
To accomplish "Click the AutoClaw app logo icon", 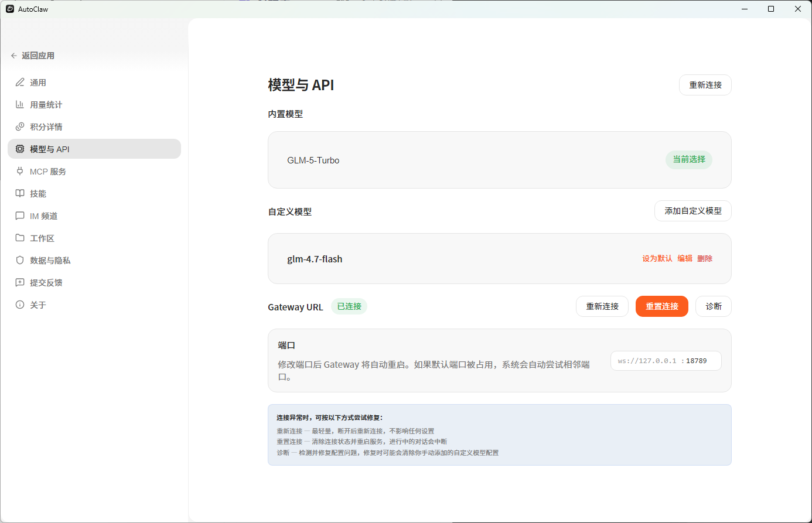I will pyautogui.click(x=10, y=9).
